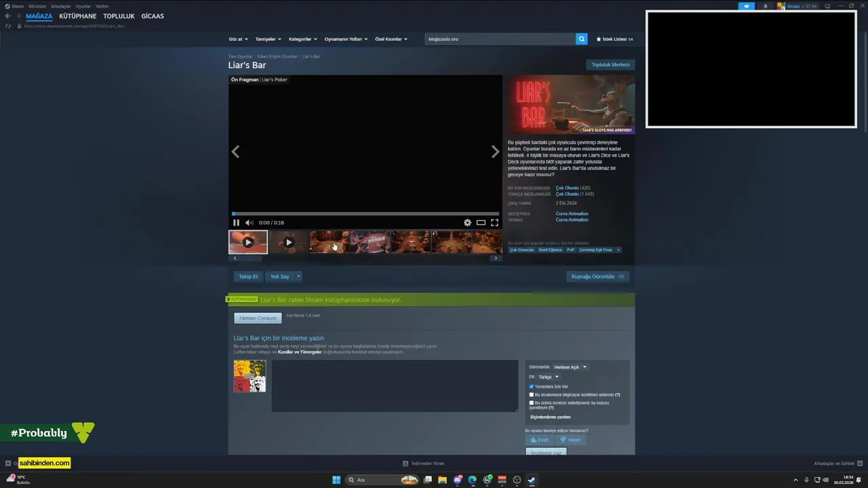Screen dimensions: 868x488
Task: Click the plus icon to add tag
Action: [x=618, y=249]
